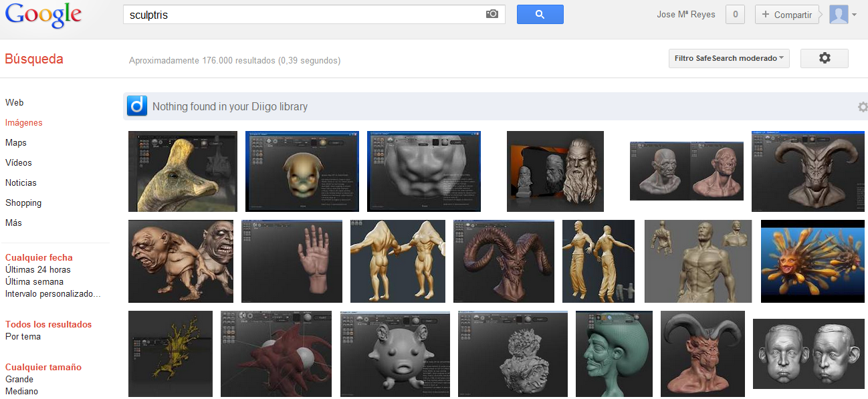Open search by image camera icon
Screen dimensions: 868x399
[492, 14]
